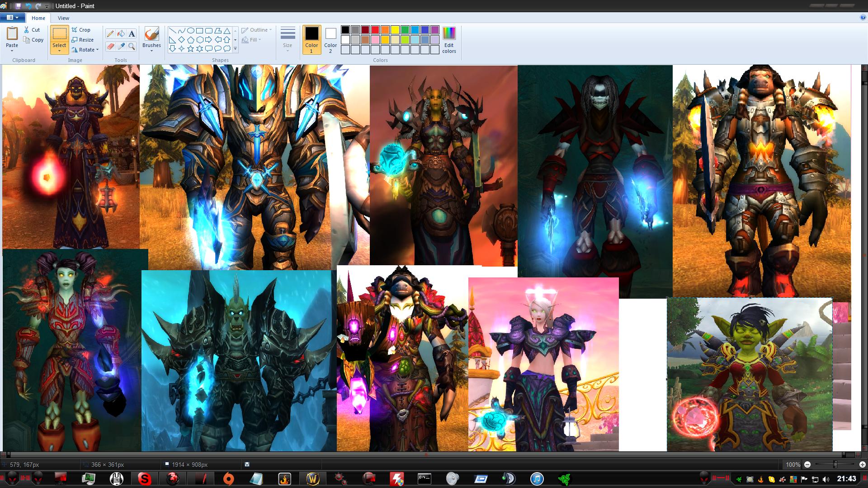Pick the yellow color swatch
This screenshot has width=868, height=488.
395,30
